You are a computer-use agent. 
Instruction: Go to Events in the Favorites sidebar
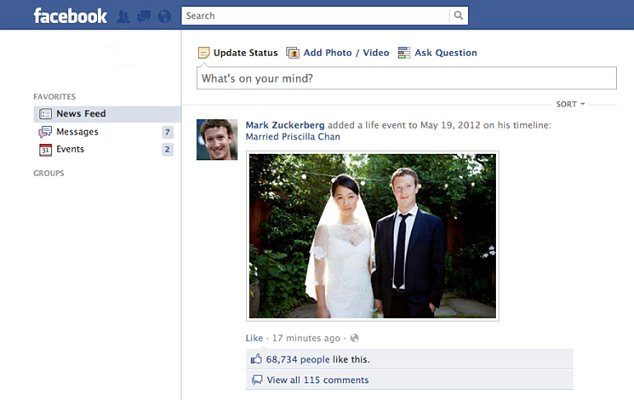pyautogui.click(x=70, y=150)
